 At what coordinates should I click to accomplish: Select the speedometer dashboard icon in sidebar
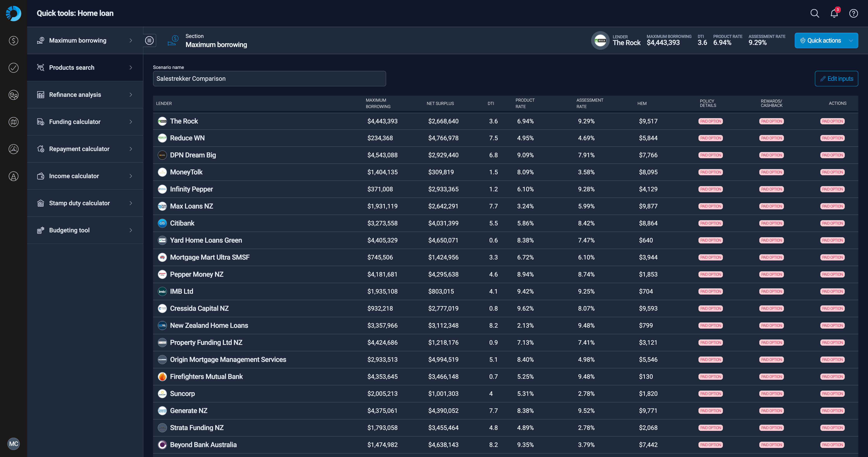[13, 149]
